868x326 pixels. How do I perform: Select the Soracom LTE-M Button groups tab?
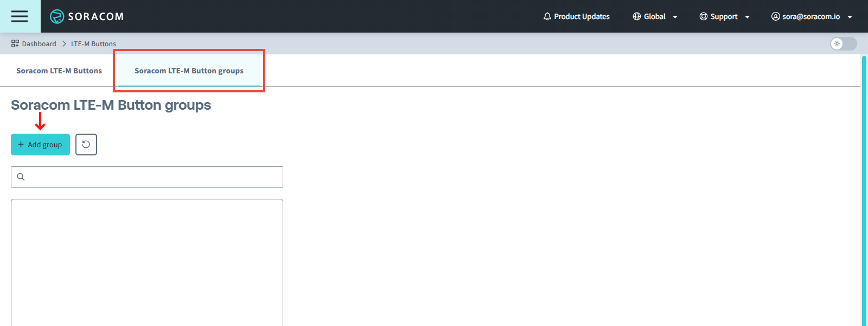pyautogui.click(x=189, y=71)
